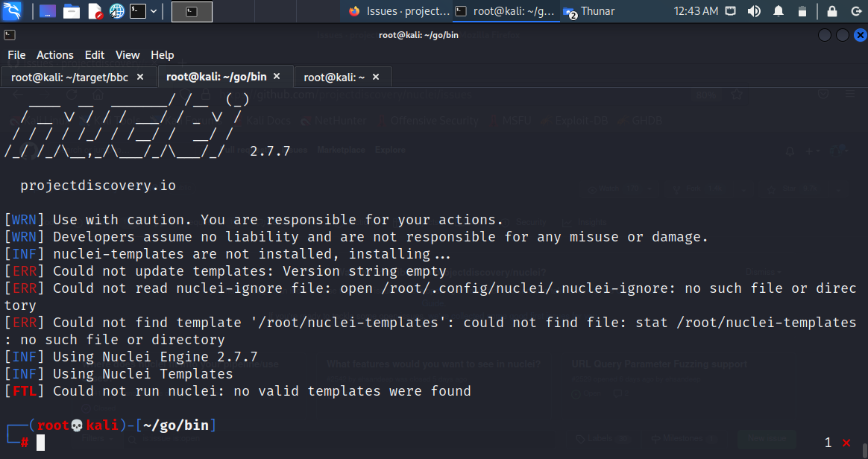Close the terminal window
Viewport: 868px width, 459px height.
(861, 35)
